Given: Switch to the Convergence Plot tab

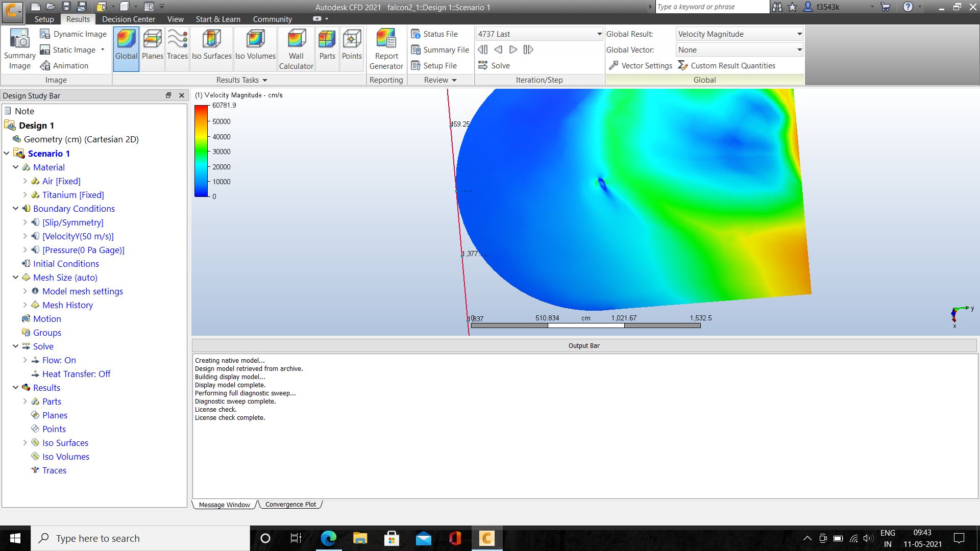Looking at the screenshot, I should click(x=290, y=504).
